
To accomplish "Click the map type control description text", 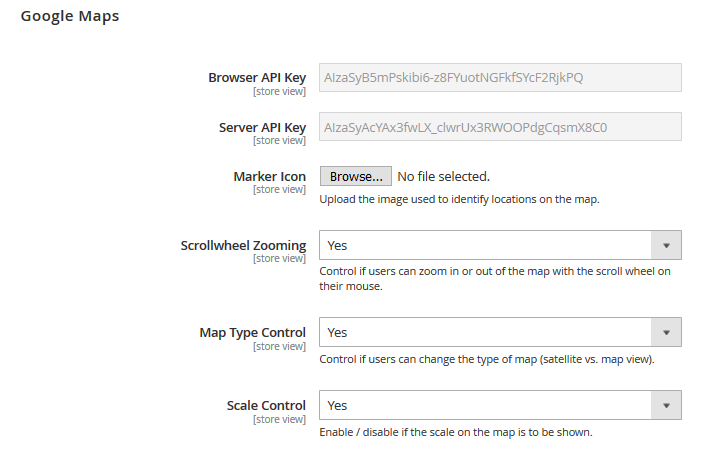I will click(x=487, y=360).
